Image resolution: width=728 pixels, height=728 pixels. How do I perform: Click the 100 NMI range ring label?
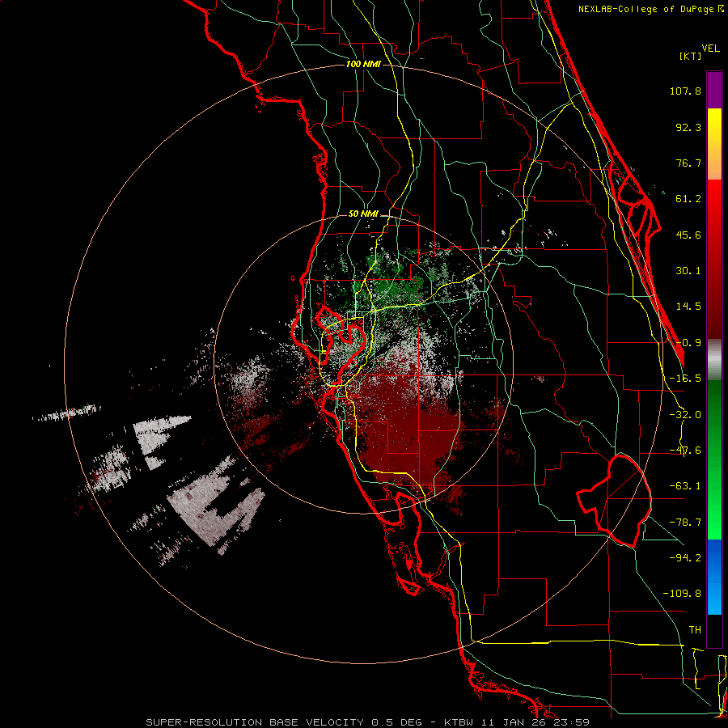click(x=363, y=64)
